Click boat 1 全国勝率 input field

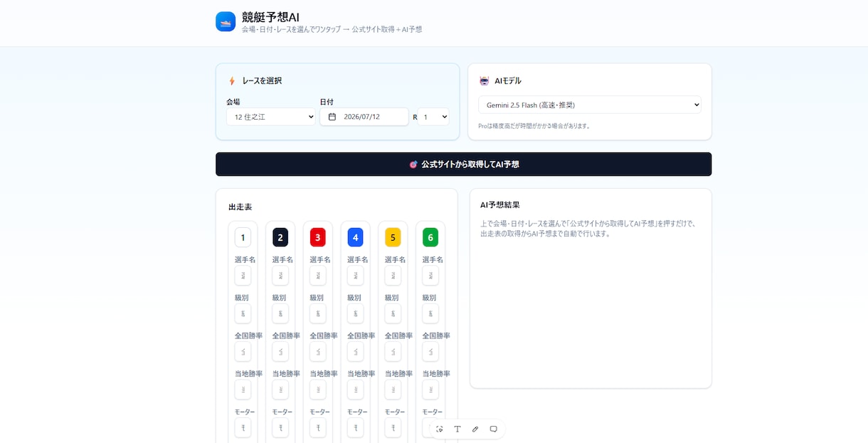[243, 352]
